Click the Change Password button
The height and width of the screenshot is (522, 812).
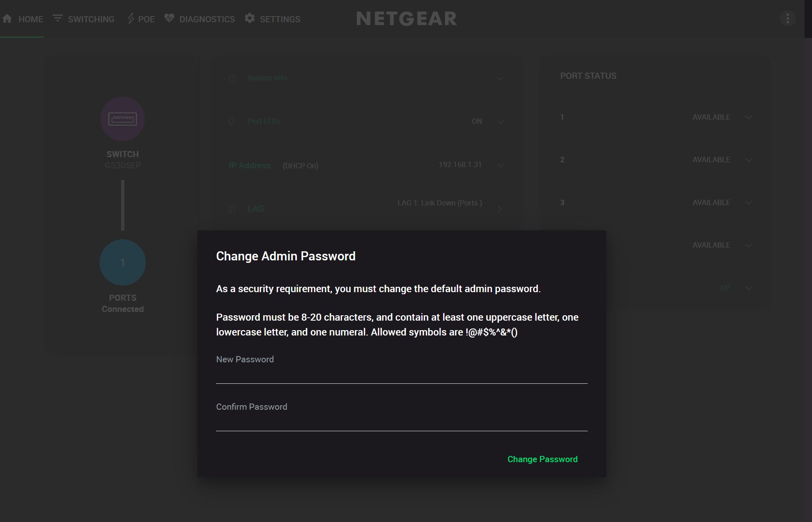[542, 459]
